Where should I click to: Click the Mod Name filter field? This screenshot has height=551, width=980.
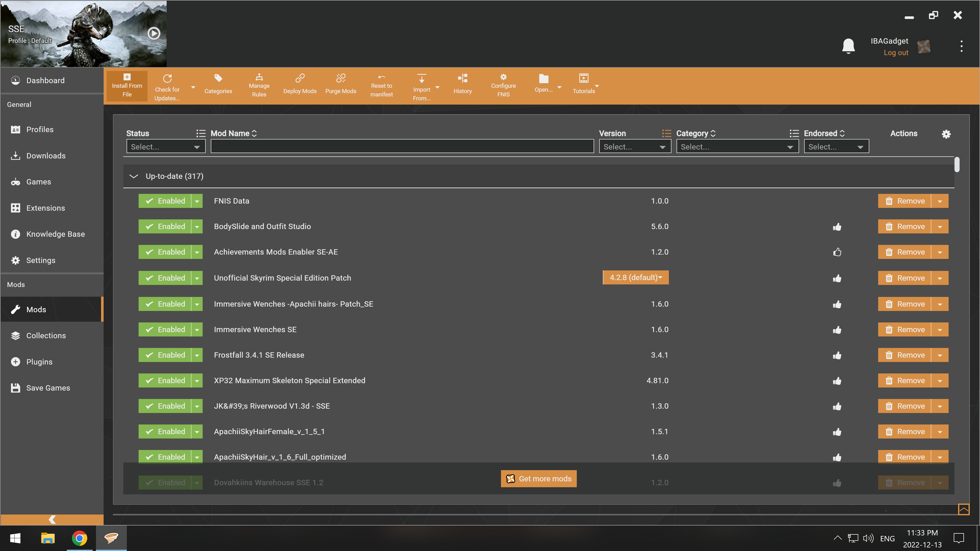pos(402,147)
